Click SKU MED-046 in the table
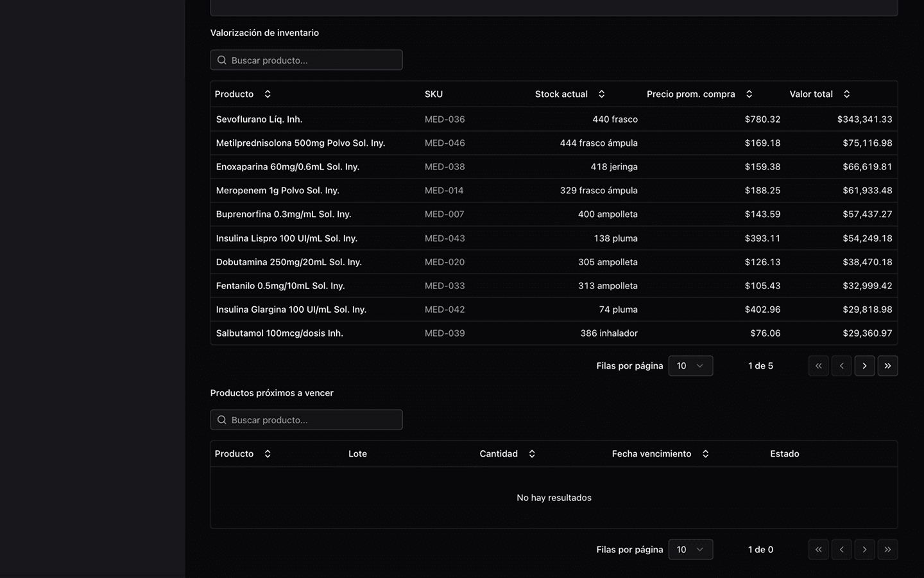 (x=445, y=143)
